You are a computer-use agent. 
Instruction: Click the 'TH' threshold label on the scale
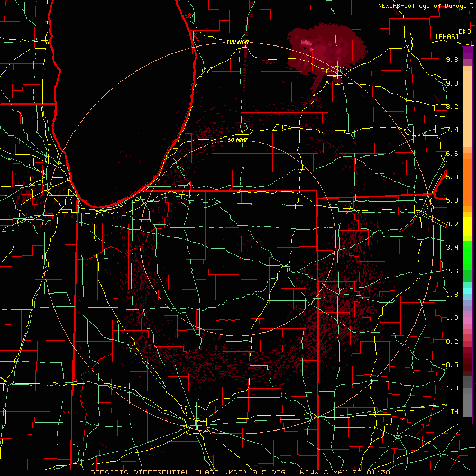[x=454, y=411]
